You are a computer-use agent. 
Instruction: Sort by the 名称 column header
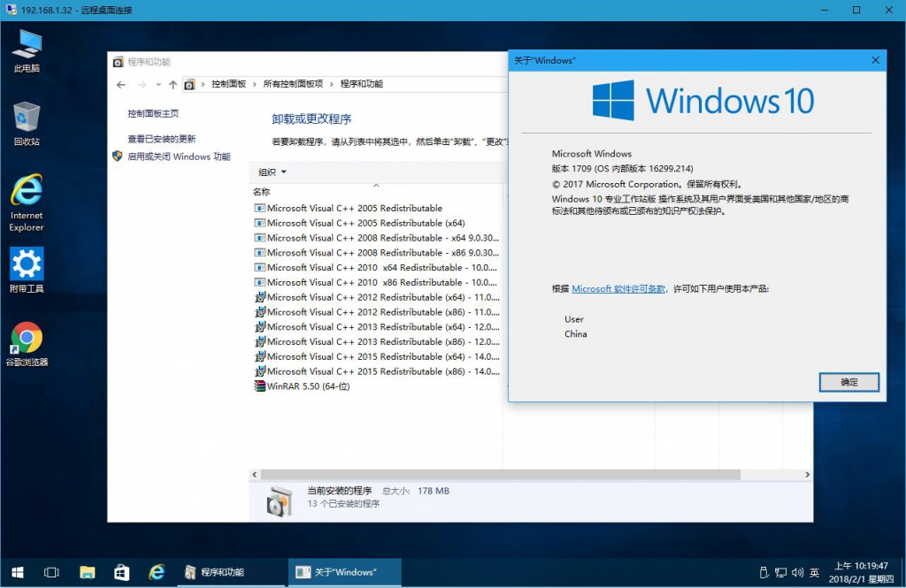[x=376, y=191]
